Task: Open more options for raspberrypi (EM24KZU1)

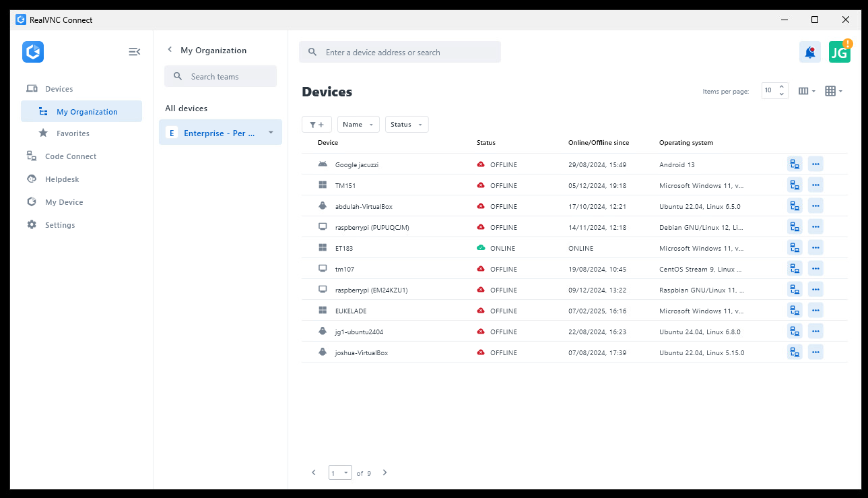Action: point(815,290)
